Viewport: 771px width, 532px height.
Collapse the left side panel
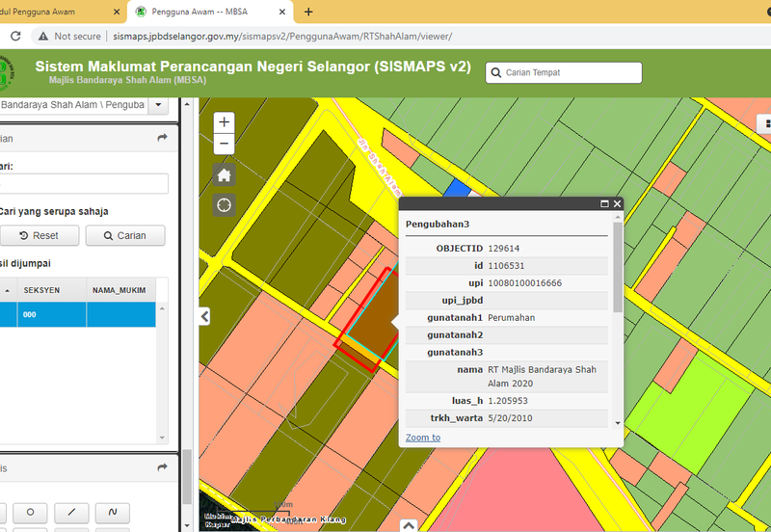pyautogui.click(x=204, y=316)
